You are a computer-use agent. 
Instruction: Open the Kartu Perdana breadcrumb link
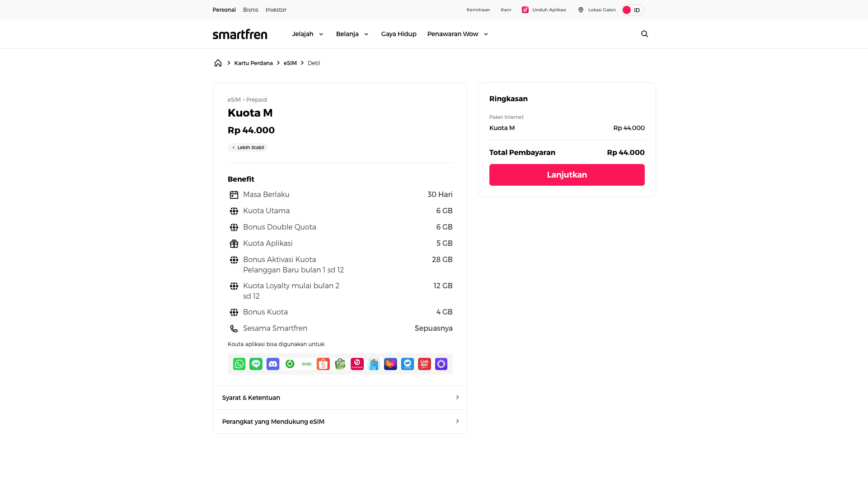click(x=253, y=63)
